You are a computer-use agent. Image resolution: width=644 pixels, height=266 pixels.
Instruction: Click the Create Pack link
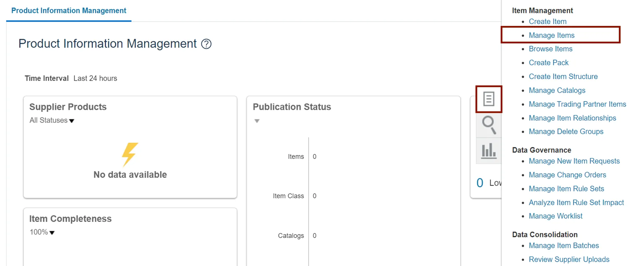(549, 63)
